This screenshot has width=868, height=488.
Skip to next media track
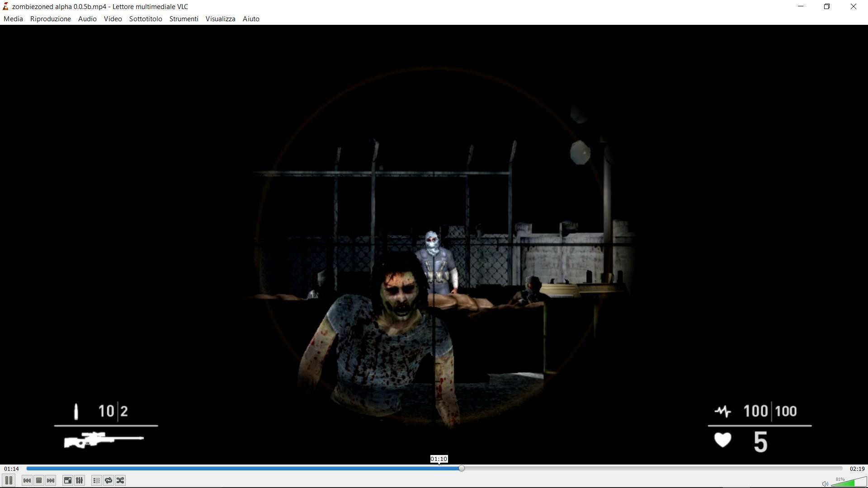(x=51, y=480)
